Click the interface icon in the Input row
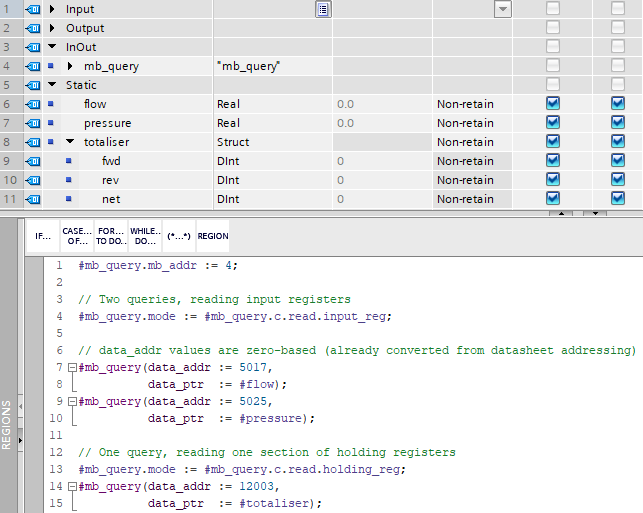The height and width of the screenshot is (513, 643). tap(33, 9)
